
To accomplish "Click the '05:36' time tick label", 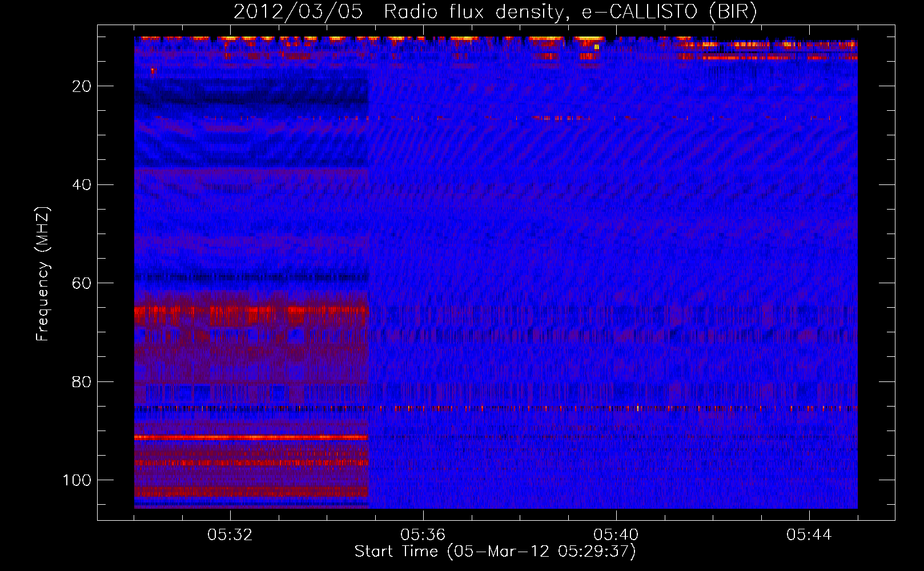I will point(423,535).
